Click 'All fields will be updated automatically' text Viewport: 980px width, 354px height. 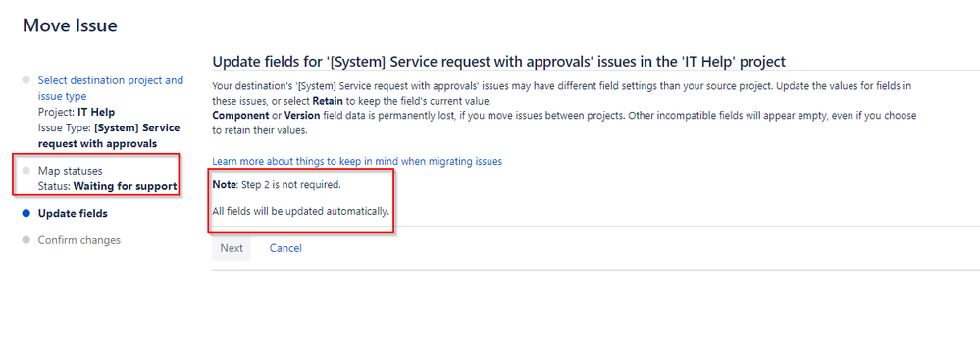pyautogui.click(x=300, y=211)
